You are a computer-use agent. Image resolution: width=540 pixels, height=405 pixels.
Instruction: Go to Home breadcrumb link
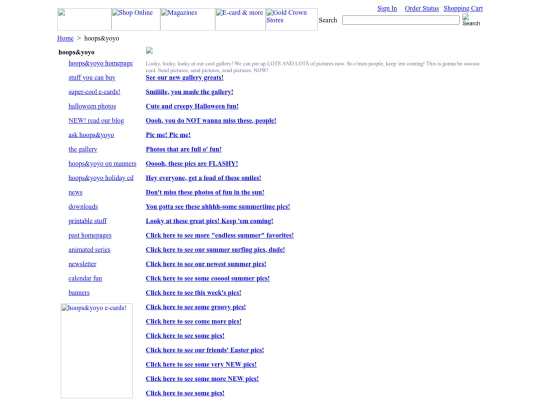click(65, 38)
